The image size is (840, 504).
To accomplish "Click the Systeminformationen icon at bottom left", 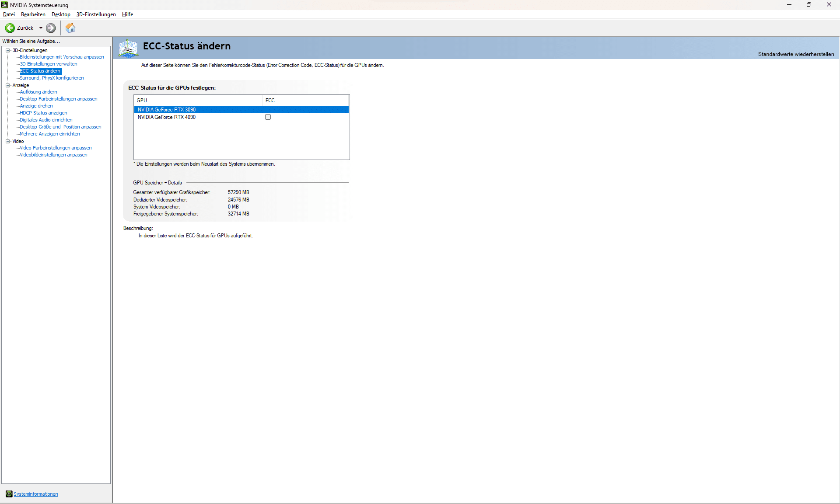I will pos(9,494).
